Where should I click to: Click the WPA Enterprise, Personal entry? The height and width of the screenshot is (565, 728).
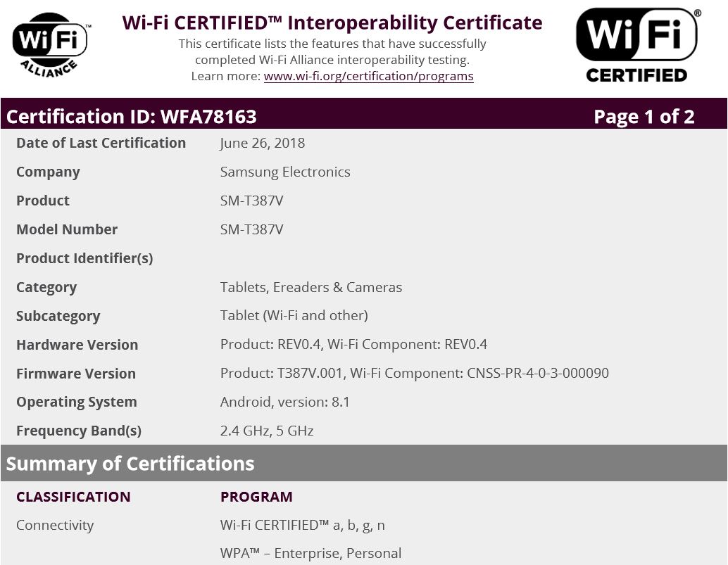tap(310, 554)
